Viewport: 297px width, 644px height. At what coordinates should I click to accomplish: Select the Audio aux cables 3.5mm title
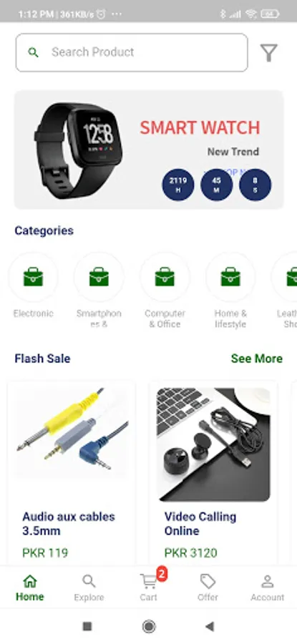[x=69, y=524]
